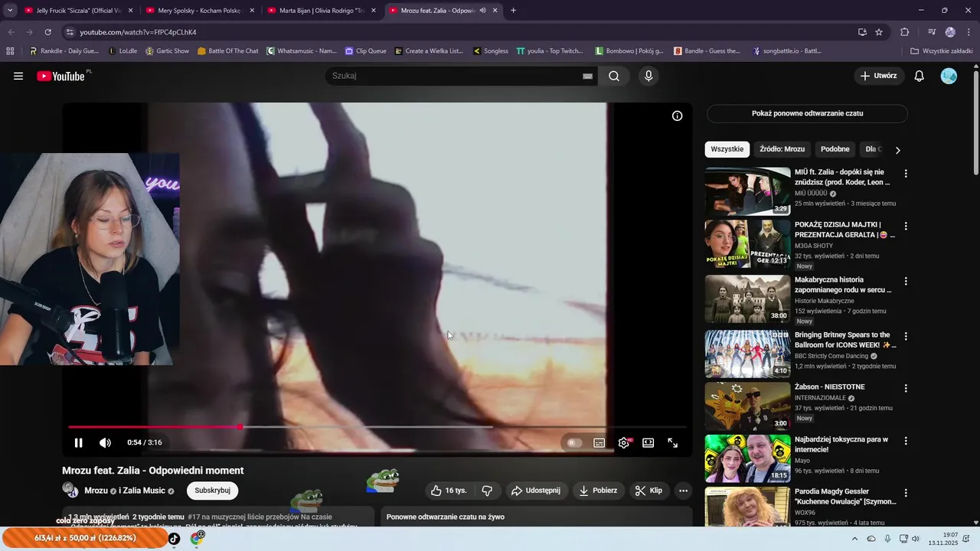Select the Podobne filter chip
The height and width of the screenshot is (551, 980).
click(835, 149)
